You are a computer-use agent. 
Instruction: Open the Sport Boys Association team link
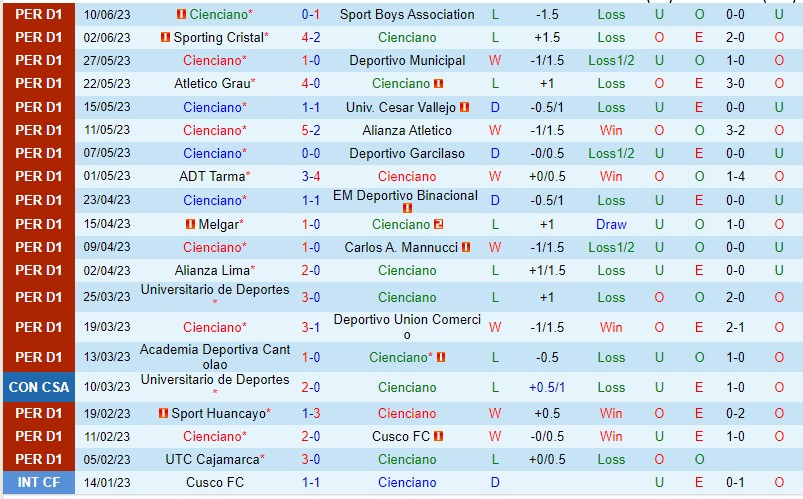click(407, 14)
